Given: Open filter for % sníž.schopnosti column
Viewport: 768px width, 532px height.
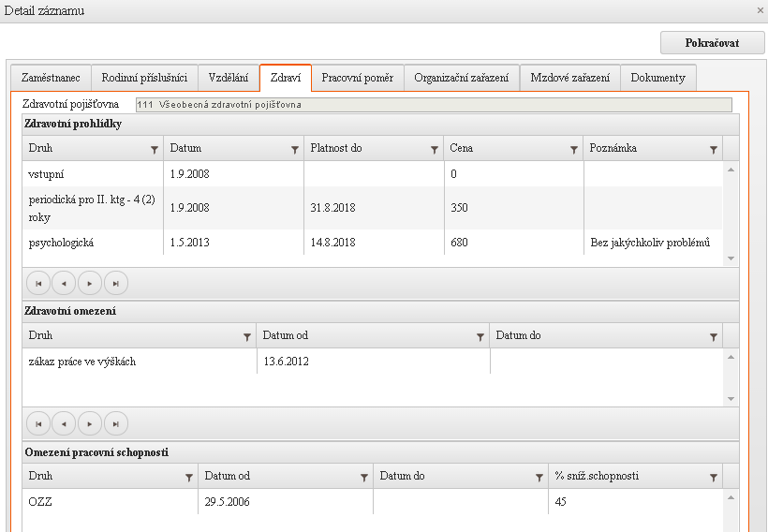Looking at the screenshot, I should [x=714, y=477].
